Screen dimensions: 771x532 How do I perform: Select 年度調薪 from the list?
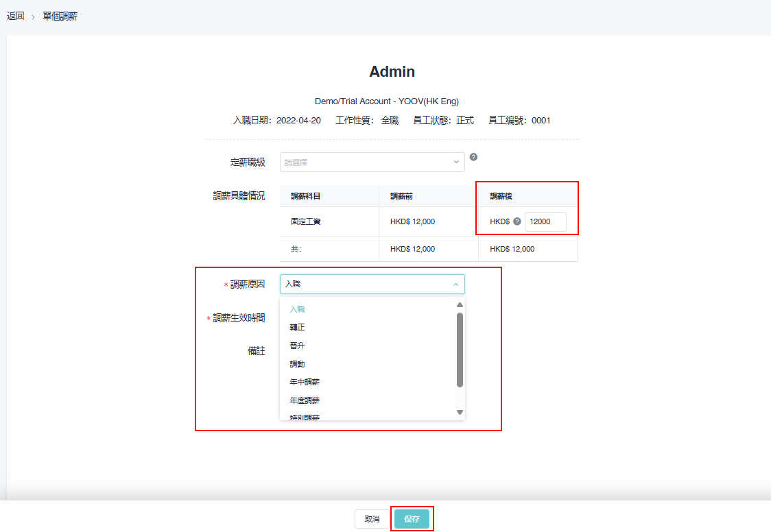click(x=305, y=400)
